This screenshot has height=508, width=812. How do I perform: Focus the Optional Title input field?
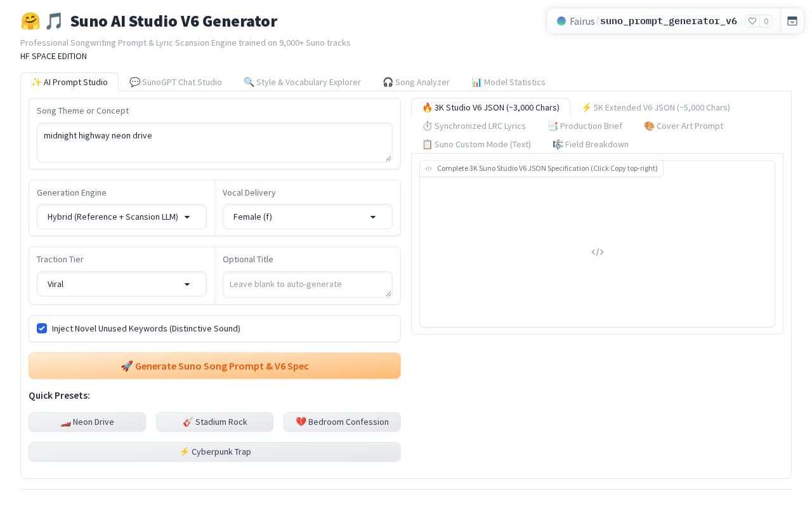point(308,284)
